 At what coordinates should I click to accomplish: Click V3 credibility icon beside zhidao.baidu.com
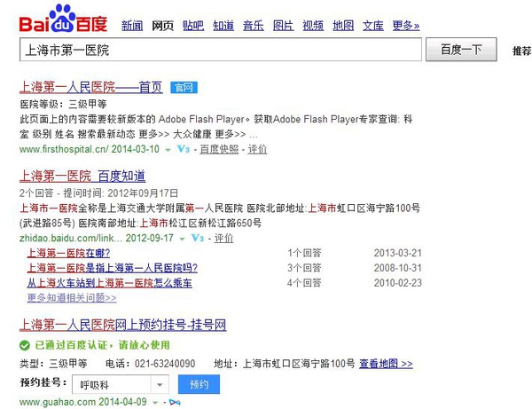pyautogui.click(x=197, y=238)
